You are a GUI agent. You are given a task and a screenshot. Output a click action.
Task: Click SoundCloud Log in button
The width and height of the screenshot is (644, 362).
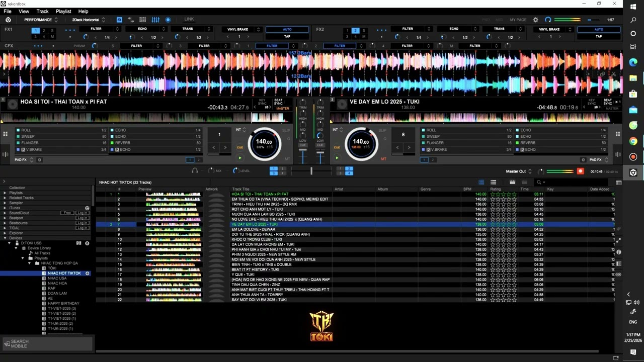point(83,213)
